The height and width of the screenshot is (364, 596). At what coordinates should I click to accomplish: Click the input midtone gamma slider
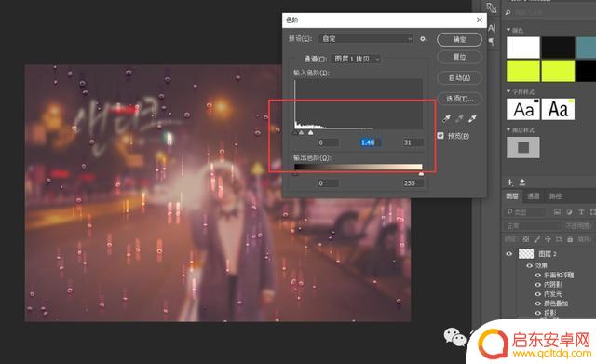[302, 133]
